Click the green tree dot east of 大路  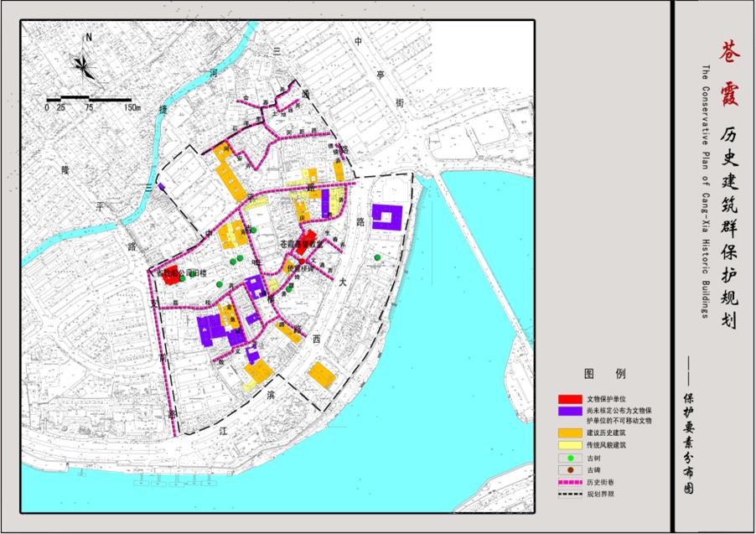[378, 257]
